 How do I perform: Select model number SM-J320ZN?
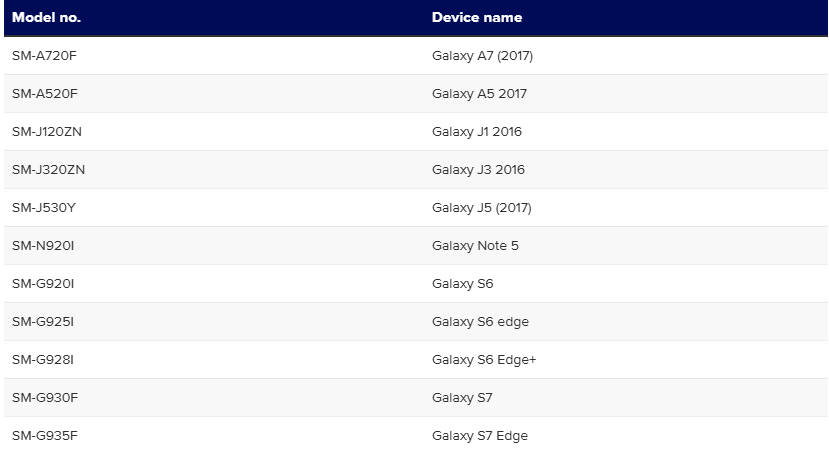(x=48, y=170)
